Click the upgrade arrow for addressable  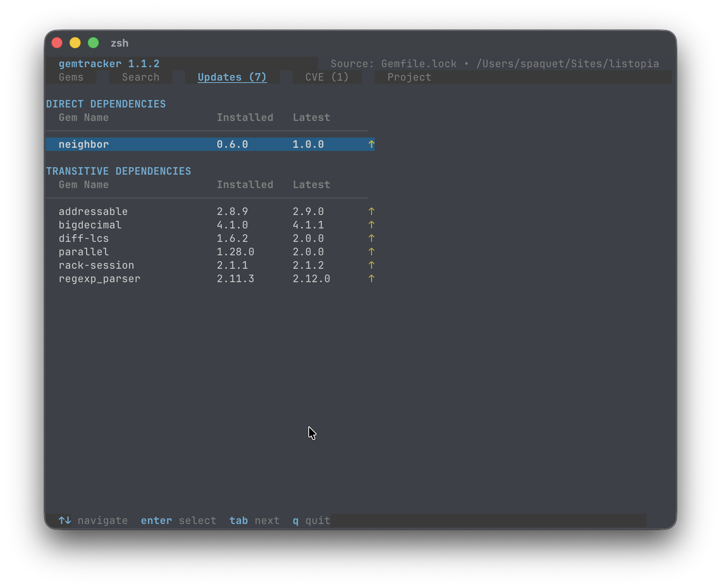[371, 211]
